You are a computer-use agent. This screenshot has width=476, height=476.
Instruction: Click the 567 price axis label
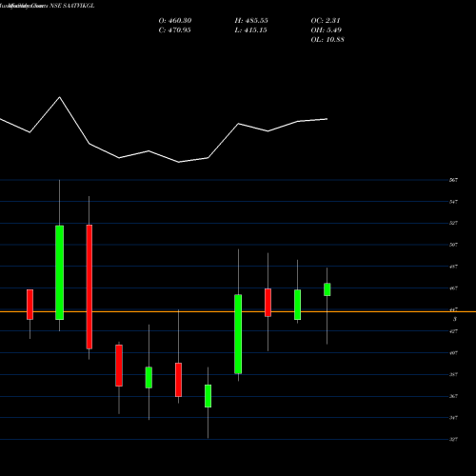[x=453, y=180]
